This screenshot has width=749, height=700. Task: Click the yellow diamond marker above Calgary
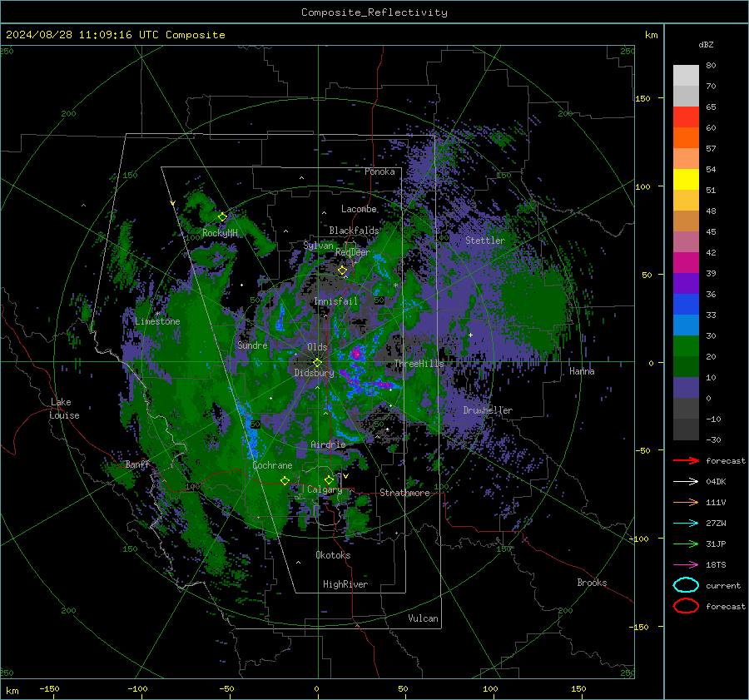(329, 479)
